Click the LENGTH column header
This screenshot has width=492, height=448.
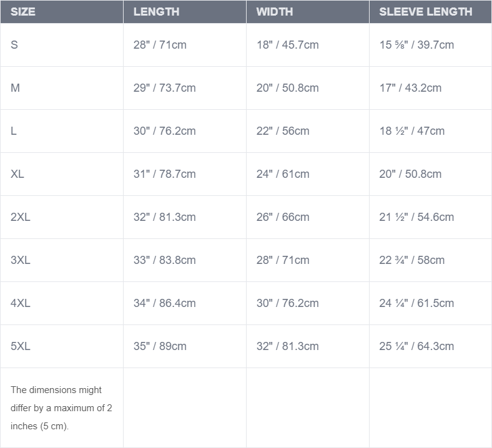pos(156,12)
